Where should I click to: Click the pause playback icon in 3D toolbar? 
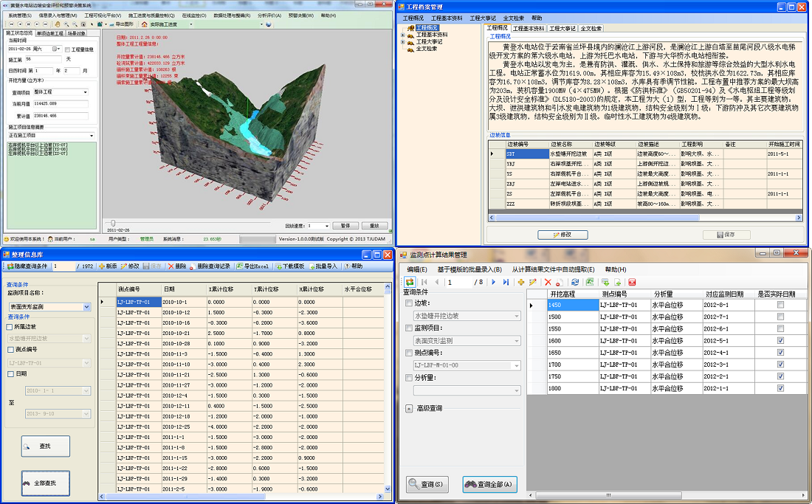coord(28,24)
